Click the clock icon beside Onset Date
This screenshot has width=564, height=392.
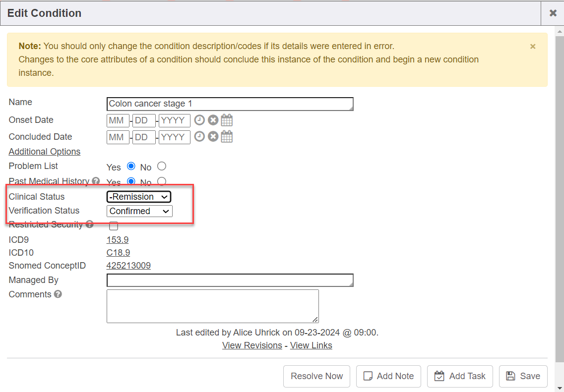(x=199, y=120)
